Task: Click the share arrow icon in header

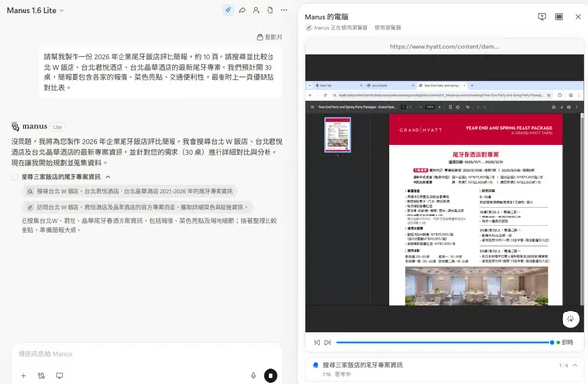Action: click(x=242, y=10)
